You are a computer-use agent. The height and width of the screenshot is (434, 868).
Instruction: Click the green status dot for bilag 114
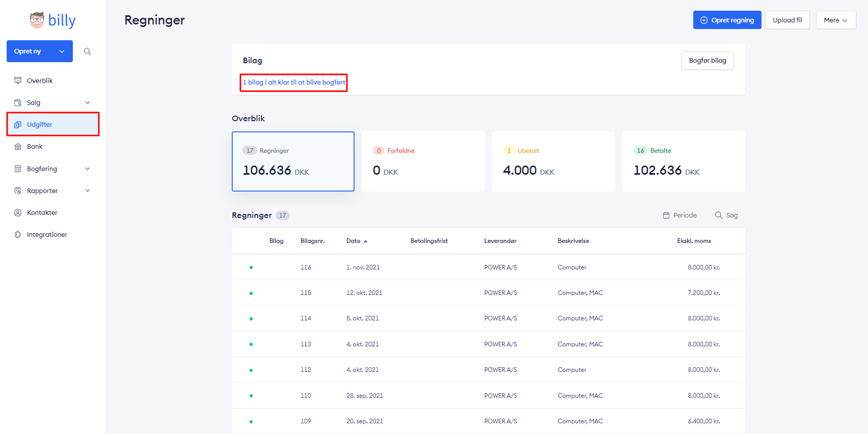click(251, 319)
